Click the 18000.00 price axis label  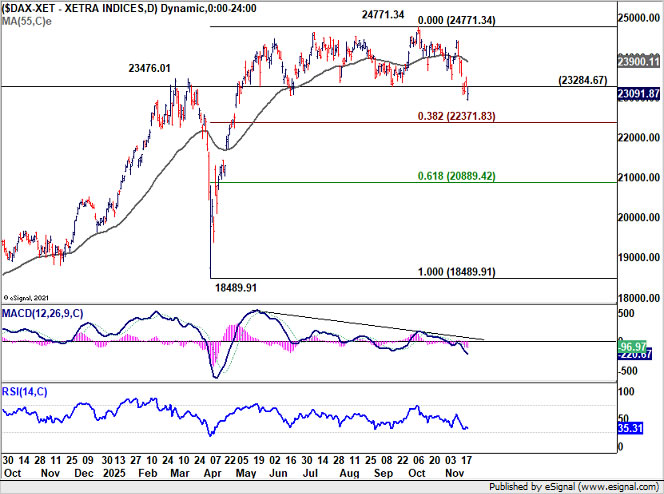[x=639, y=298]
